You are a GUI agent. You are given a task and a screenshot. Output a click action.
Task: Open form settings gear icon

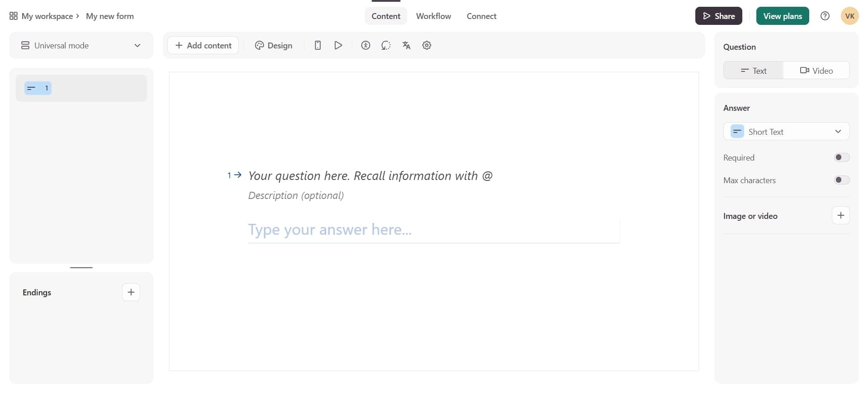point(427,45)
